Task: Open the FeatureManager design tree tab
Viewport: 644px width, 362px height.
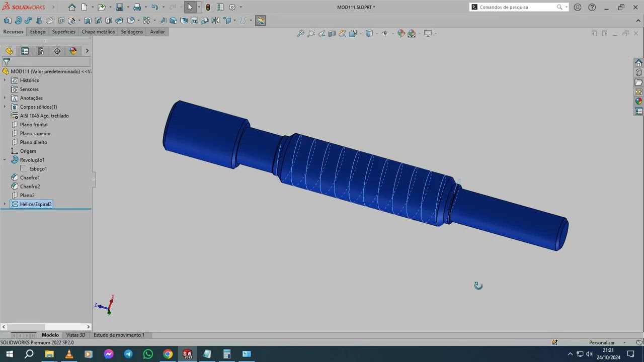Action: click(x=9, y=51)
